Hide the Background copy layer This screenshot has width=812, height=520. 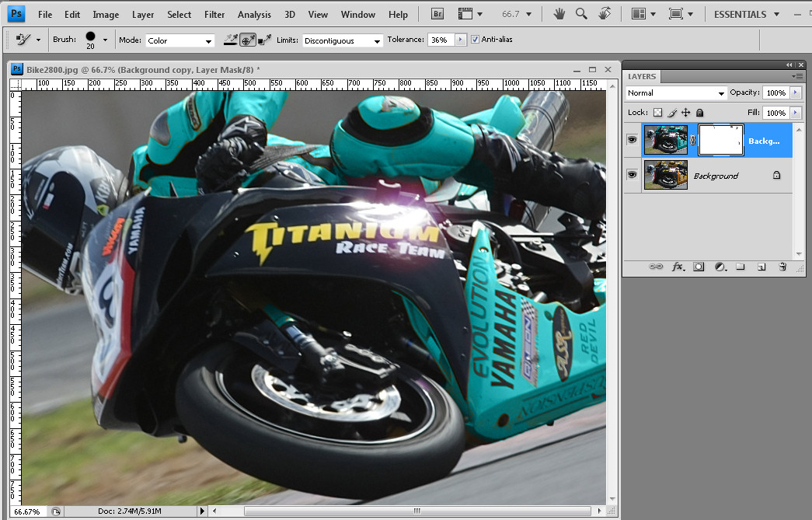tap(632, 139)
